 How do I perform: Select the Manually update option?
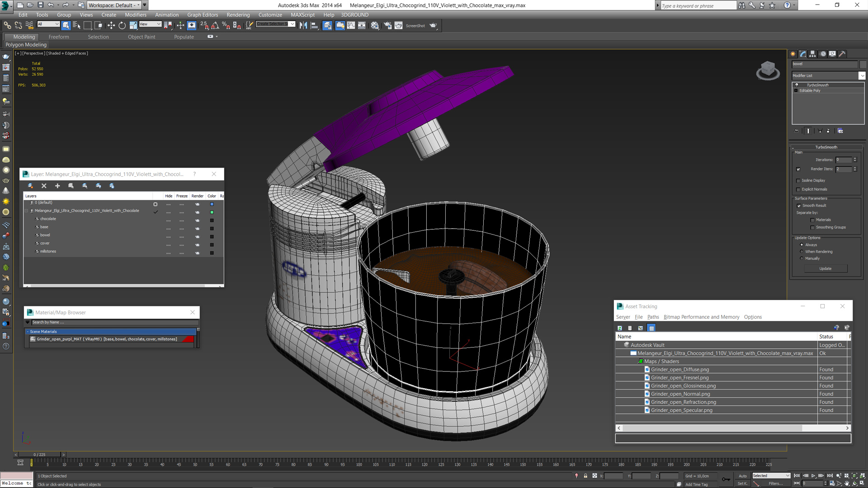point(802,258)
